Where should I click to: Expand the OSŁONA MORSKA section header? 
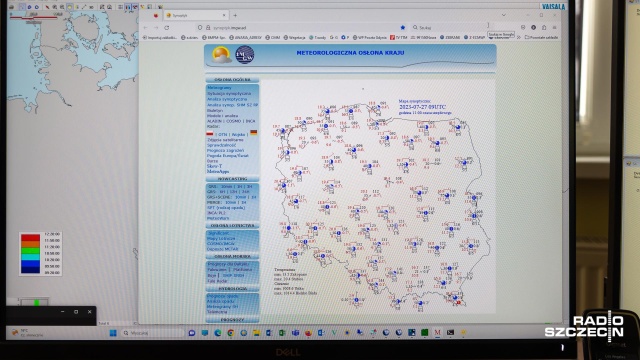pos(232,256)
